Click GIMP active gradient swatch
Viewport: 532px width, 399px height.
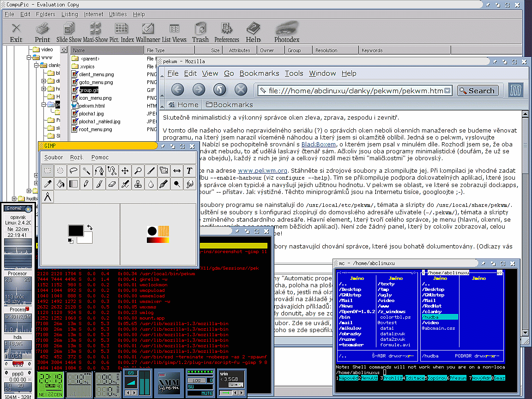click(x=158, y=240)
